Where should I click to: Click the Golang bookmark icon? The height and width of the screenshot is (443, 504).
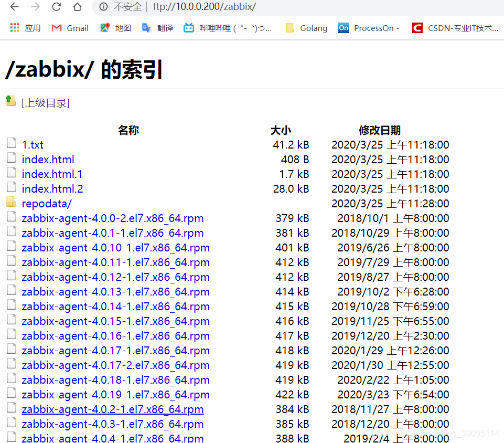(x=291, y=28)
